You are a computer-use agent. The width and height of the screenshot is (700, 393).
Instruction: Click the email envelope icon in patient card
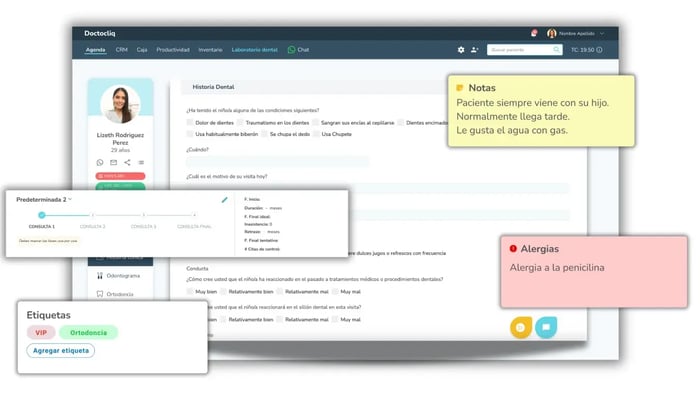(x=114, y=163)
